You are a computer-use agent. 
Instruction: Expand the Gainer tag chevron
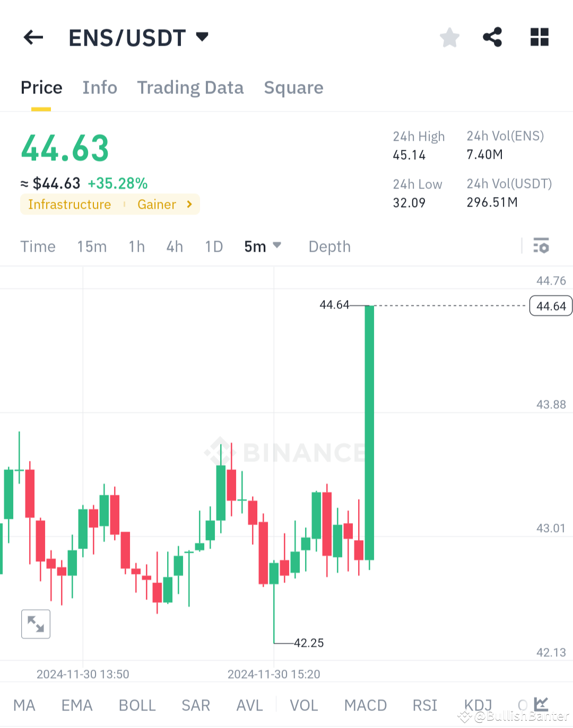coord(189,204)
